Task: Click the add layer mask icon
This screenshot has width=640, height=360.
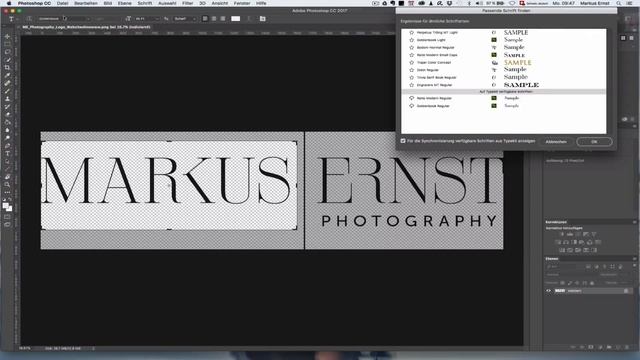Action: (591, 347)
